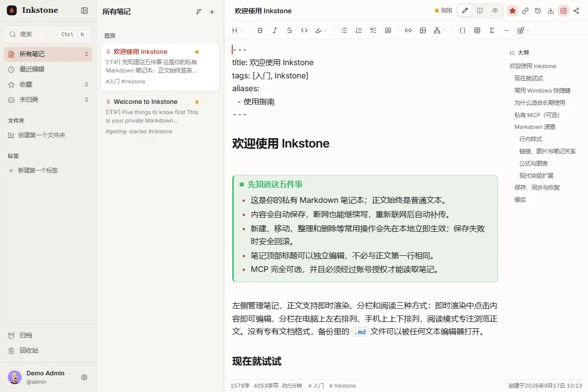588x392 pixels.
Task: Focus the 搜索 search box
Action: tap(48, 34)
